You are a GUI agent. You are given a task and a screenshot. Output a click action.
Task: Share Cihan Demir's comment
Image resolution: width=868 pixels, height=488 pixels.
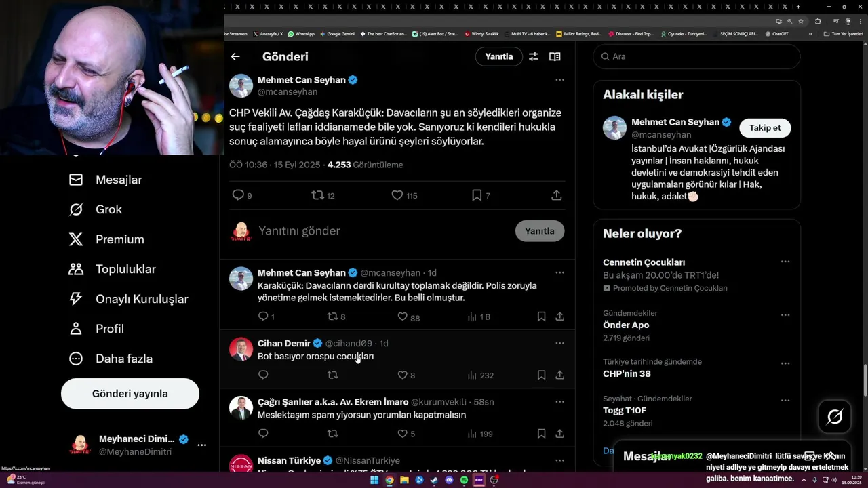pos(560,375)
